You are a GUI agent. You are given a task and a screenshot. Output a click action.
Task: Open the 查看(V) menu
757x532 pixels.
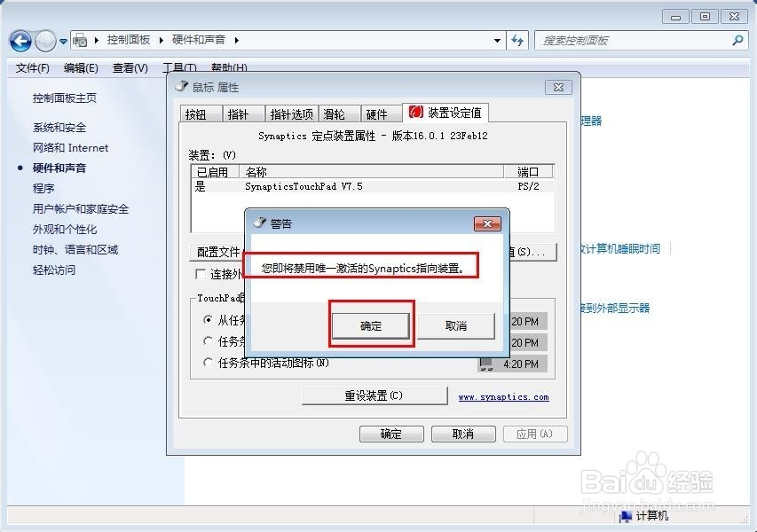(x=130, y=68)
